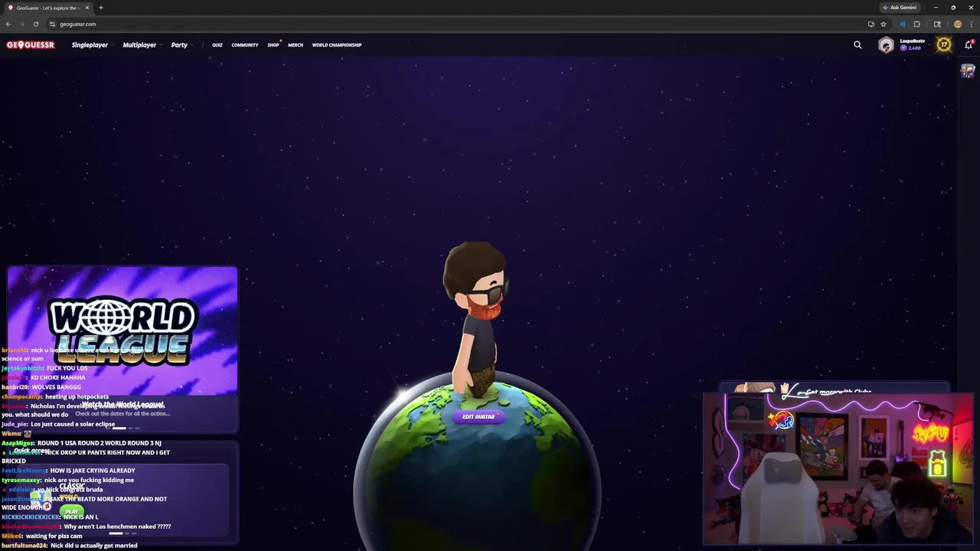This screenshot has width=980, height=551.
Task: Click the 2,400 coin balance
Action: pyautogui.click(x=910, y=48)
